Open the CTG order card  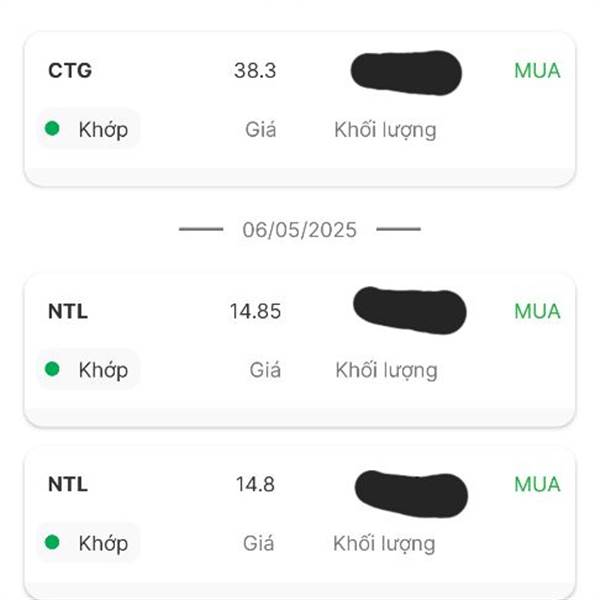(x=300, y=109)
